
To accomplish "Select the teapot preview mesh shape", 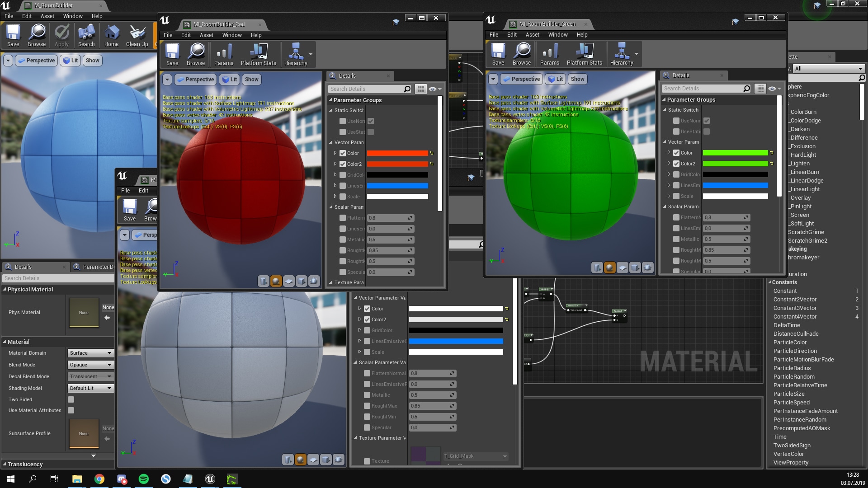I will 313,281.
